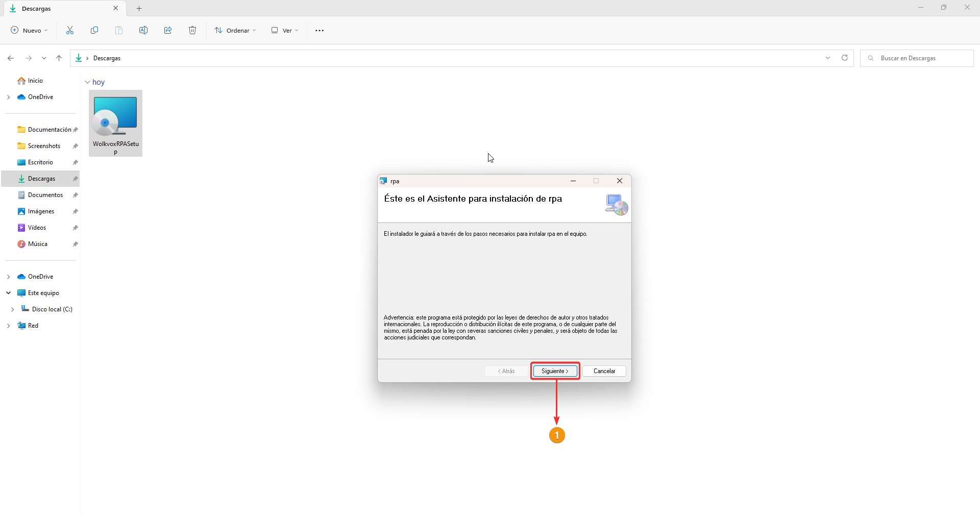This screenshot has width=980, height=515.
Task: Go up one folder level arrow
Action: click(59, 58)
